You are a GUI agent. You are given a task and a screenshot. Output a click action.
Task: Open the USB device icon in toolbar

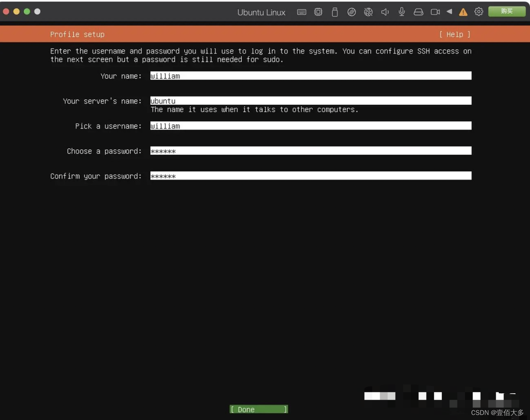(x=335, y=12)
